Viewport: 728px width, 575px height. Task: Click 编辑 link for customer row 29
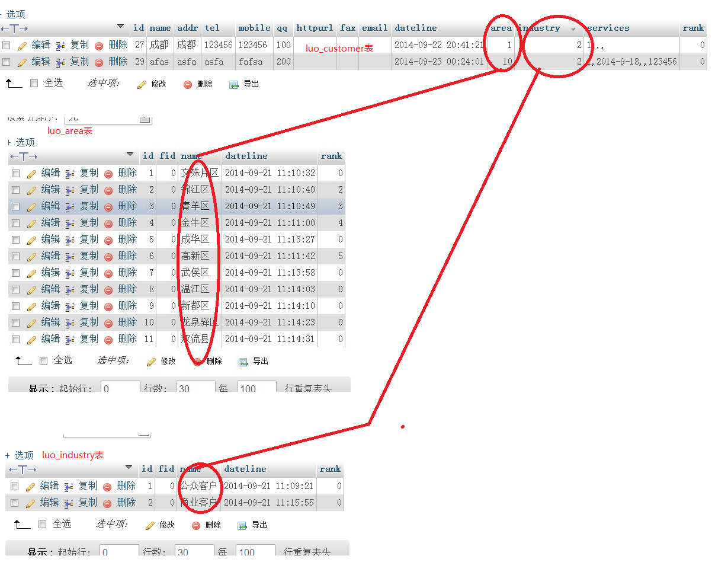click(x=41, y=62)
